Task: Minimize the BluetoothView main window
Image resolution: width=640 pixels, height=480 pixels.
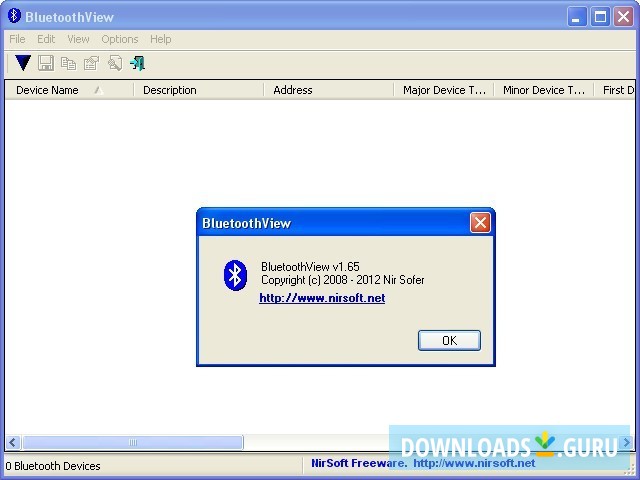Action: (x=576, y=17)
